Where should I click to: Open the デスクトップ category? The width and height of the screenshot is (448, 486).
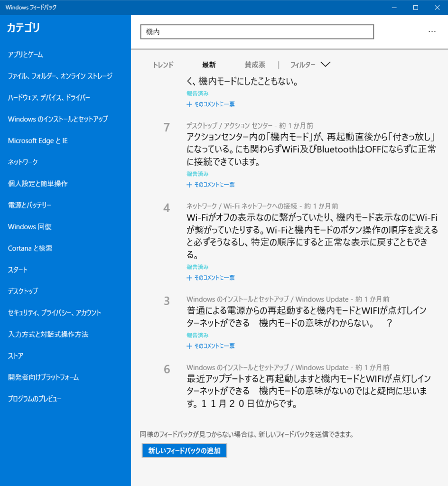click(x=23, y=291)
